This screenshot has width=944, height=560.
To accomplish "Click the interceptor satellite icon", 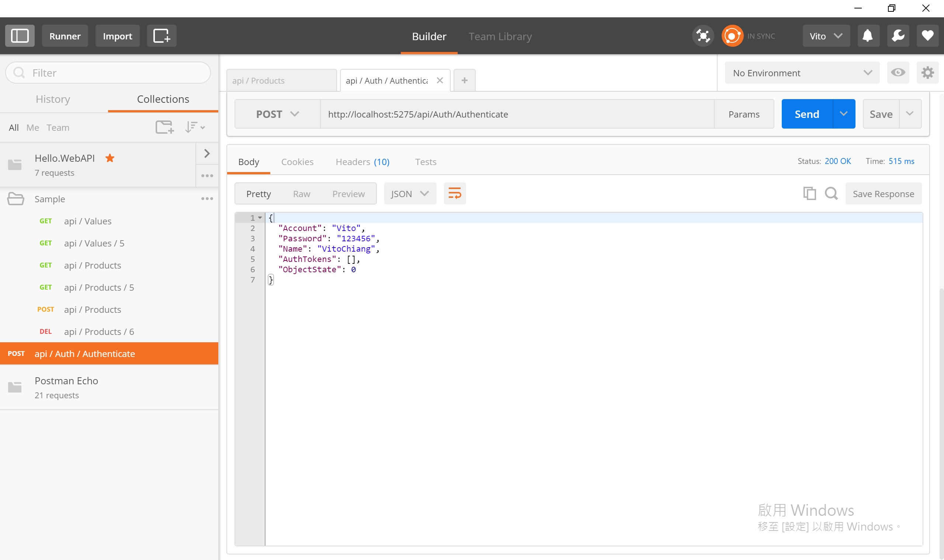I will click(x=703, y=36).
